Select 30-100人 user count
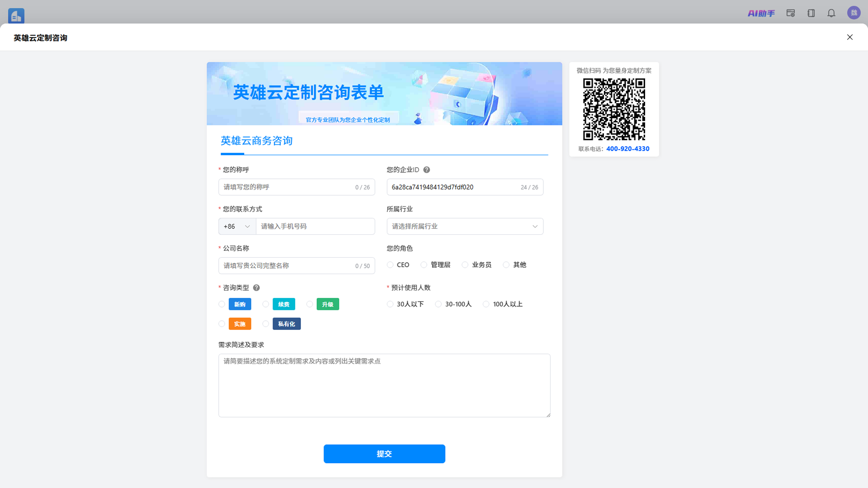The width and height of the screenshot is (868, 488). pyautogui.click(x=439, y=304)
